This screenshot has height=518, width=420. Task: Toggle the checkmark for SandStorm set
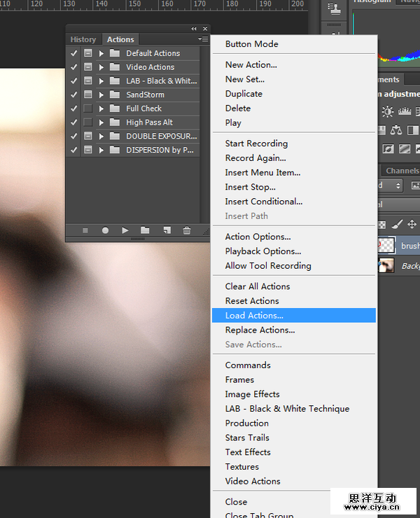[74, 94]
